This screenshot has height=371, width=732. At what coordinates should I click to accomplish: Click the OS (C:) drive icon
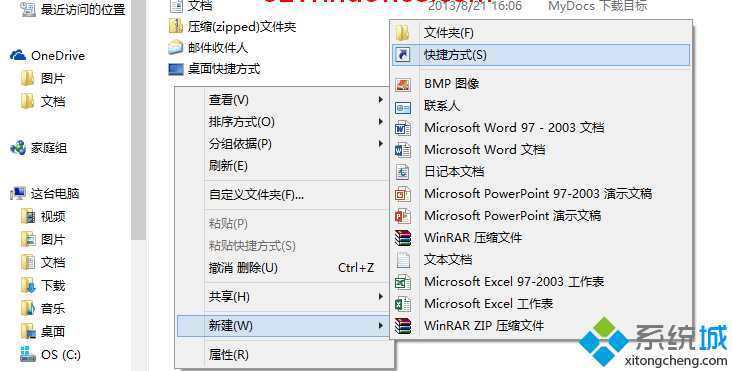point(28,354)
